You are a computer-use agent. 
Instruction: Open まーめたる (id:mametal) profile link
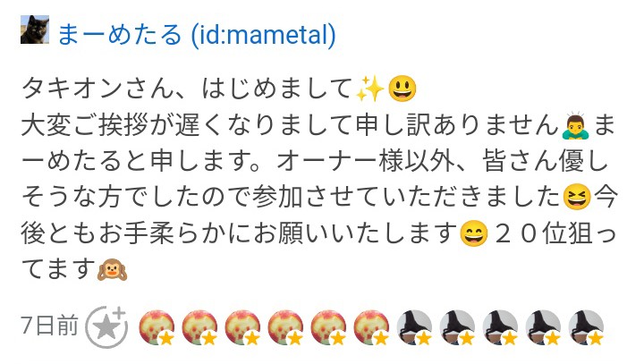pos(197,35)
